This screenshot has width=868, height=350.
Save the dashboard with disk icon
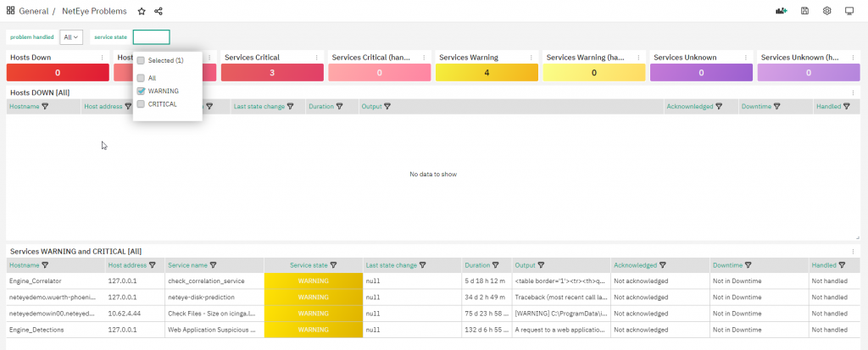[805, 10]
